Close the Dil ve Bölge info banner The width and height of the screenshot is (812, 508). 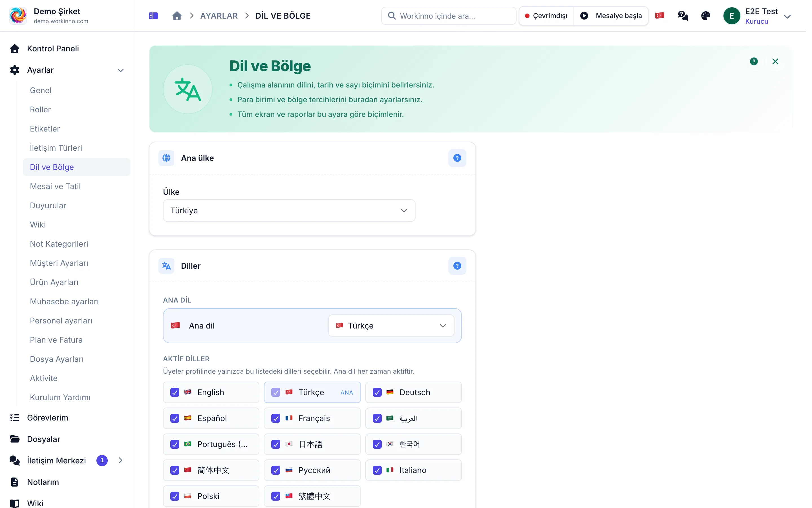pyautogui.click(x=775, y=62)
